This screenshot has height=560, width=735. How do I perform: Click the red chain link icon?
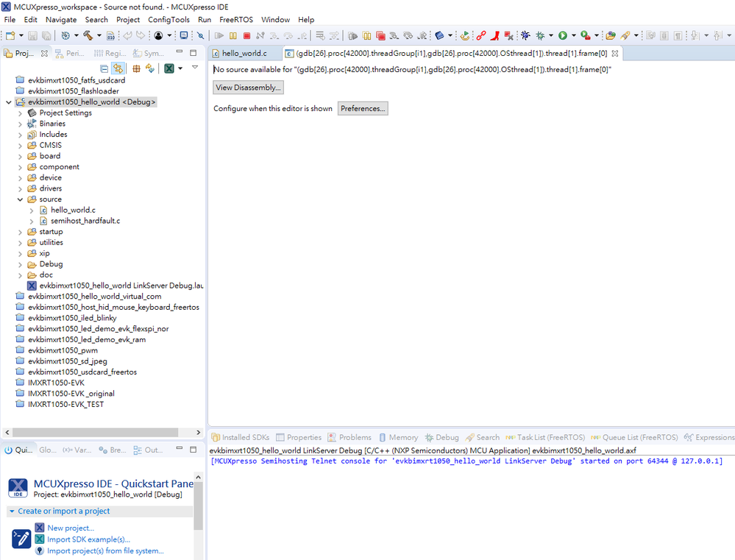coord(481,35)
